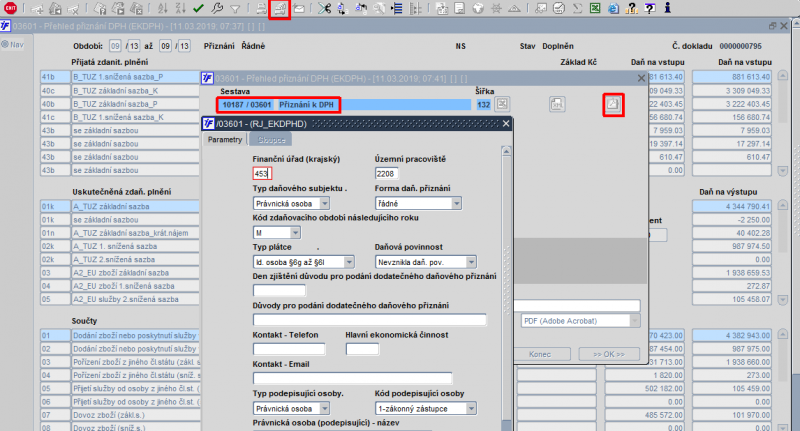Click the >> OK >> button

609,354
